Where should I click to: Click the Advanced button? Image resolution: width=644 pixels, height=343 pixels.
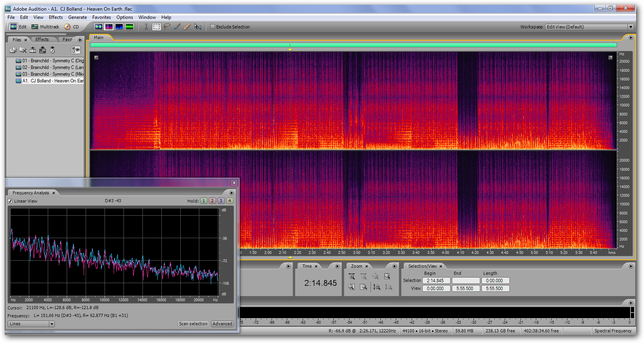tap(222, 324)
